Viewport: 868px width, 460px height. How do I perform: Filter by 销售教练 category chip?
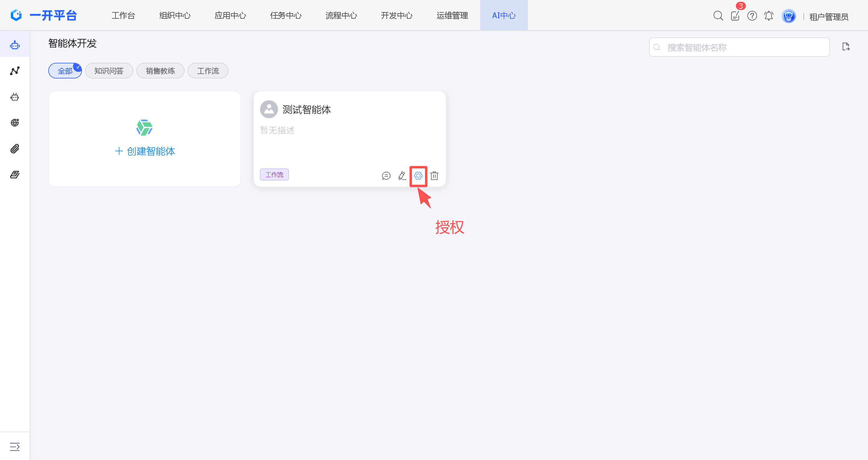coord(160,71)
